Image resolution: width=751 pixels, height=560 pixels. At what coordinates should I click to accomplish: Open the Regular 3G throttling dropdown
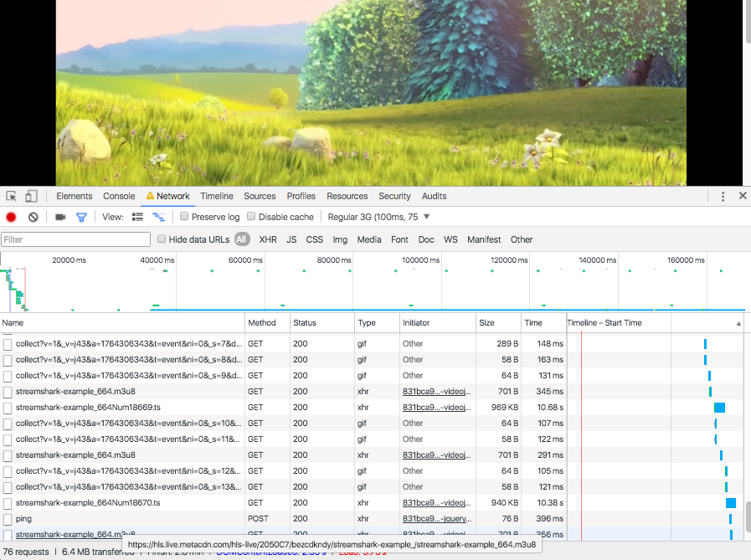tap(378, 217)
